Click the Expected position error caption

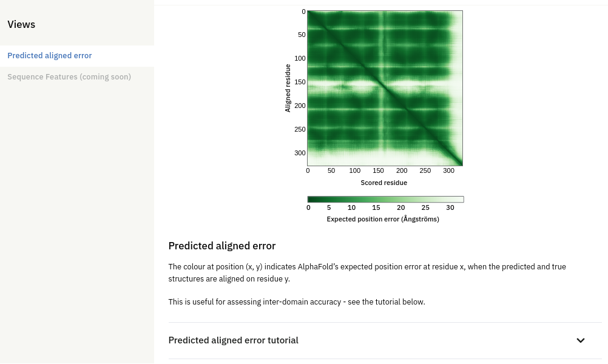[x=383, y=219]
